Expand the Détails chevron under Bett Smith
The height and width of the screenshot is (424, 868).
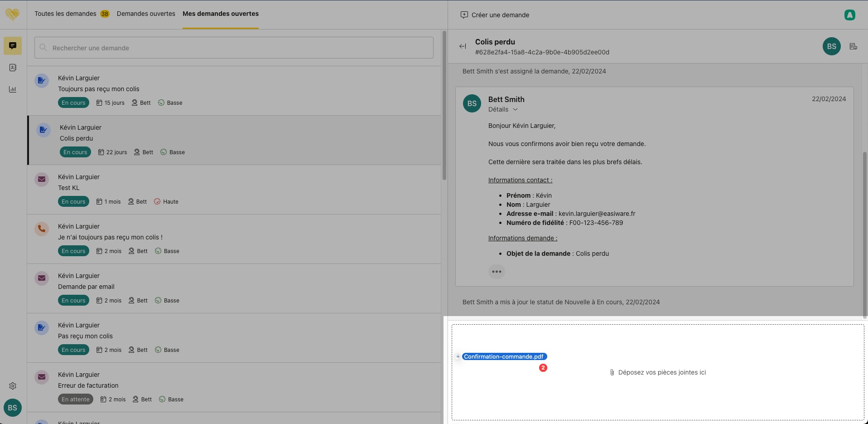515,109
